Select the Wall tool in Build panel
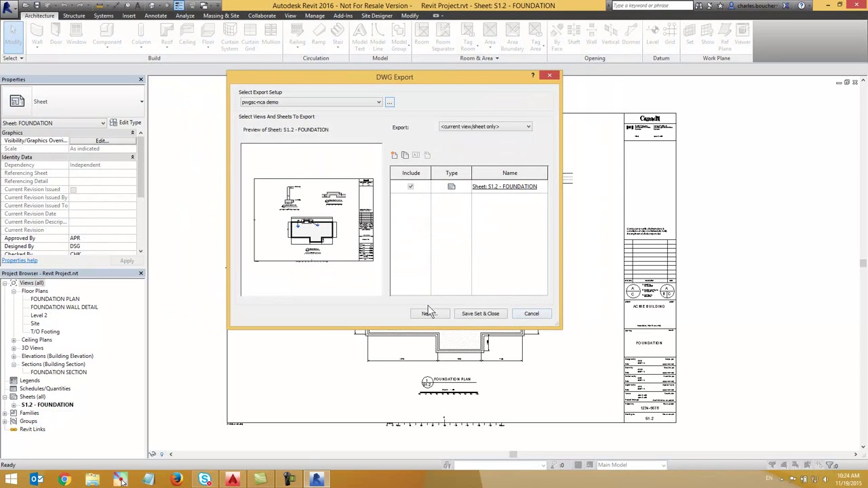Screen dimensions: 868x488 coord(37,35)
